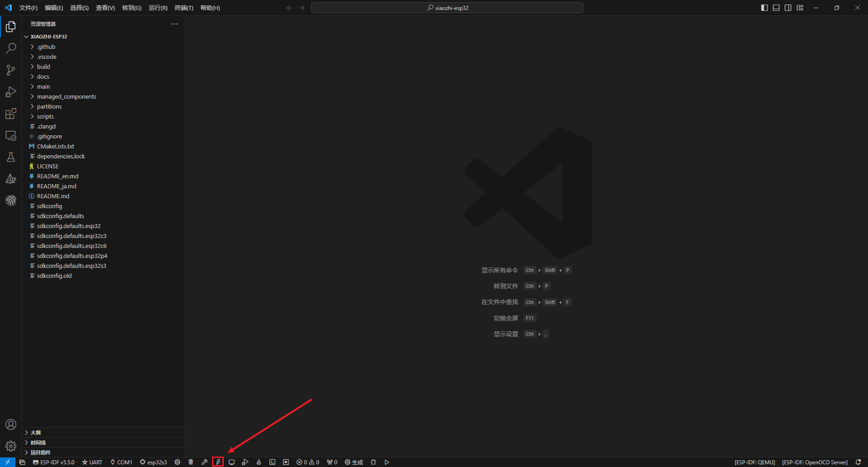
Task: Select the COM1 serial port button
Action: pos(122,462)
